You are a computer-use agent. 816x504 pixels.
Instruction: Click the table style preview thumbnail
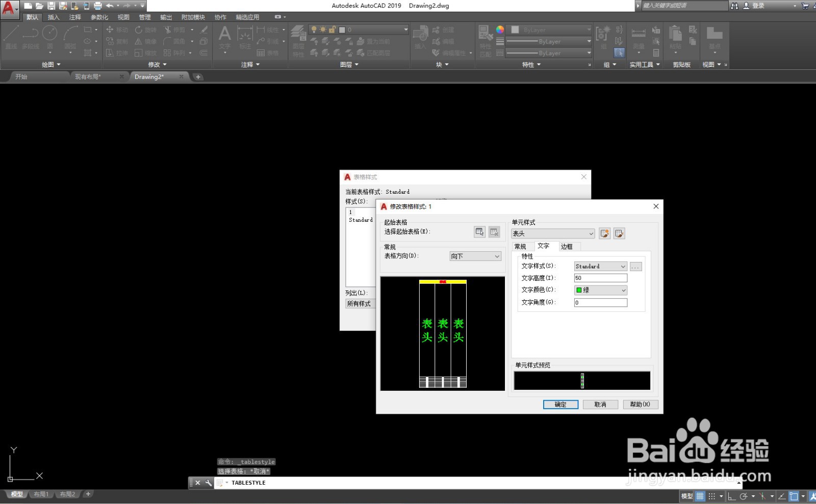point(443,334)
